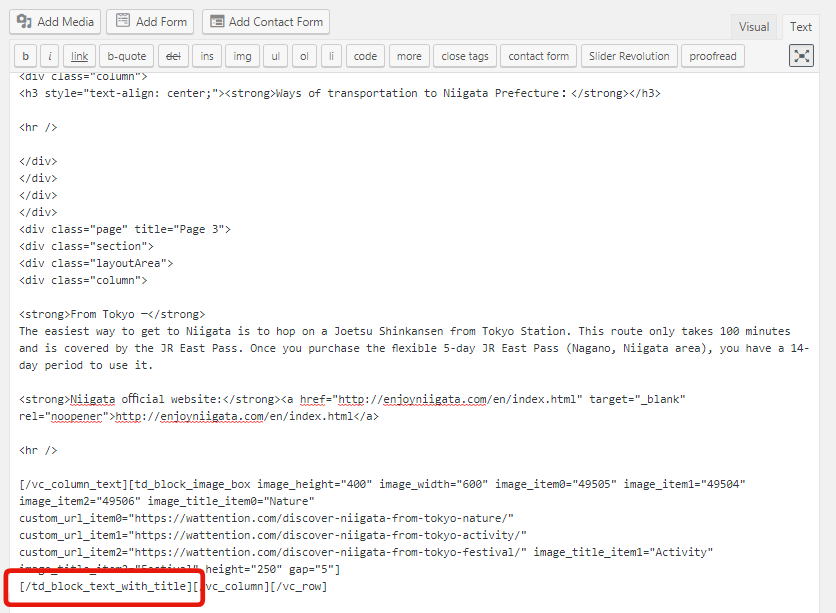Insert a link via the link quicktag

coord(79,56)
